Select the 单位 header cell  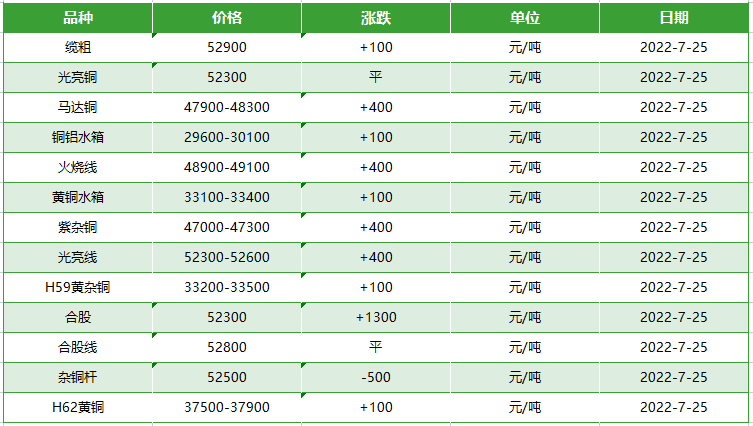pos(525,18)
